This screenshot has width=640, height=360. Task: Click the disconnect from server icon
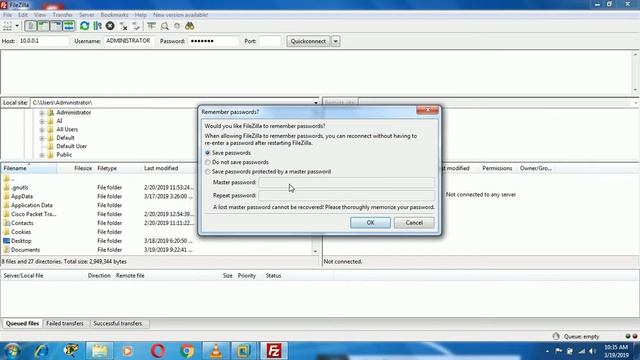[x=124, y=27]
